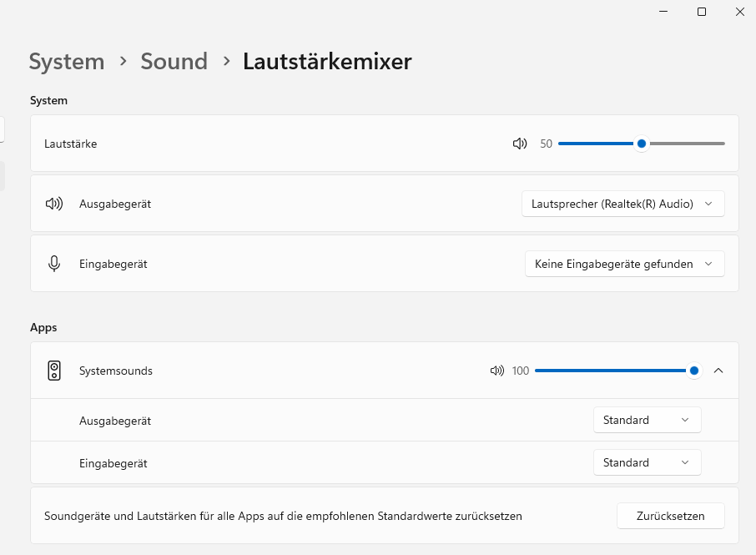Open Lautsprecher (Realtek(R) Audio) output dropdown
Viewport: 756px width, 555px height.
tap(622, 204)
